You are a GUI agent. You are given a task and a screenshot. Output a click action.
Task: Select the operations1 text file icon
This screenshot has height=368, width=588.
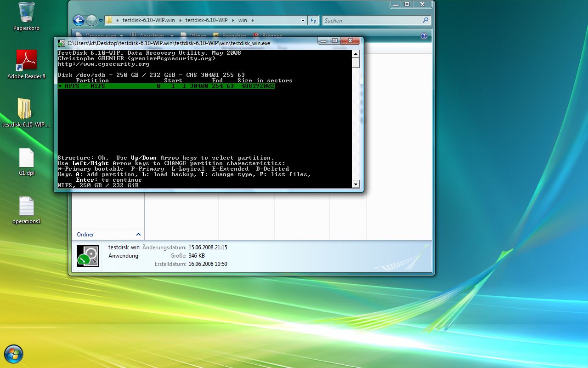pyautogui.click(x=27, y=210)
